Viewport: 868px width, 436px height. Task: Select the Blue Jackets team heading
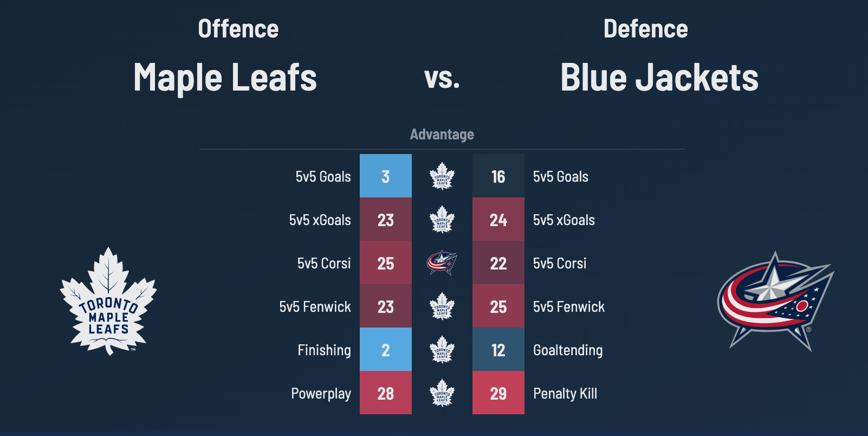(659, 78)
